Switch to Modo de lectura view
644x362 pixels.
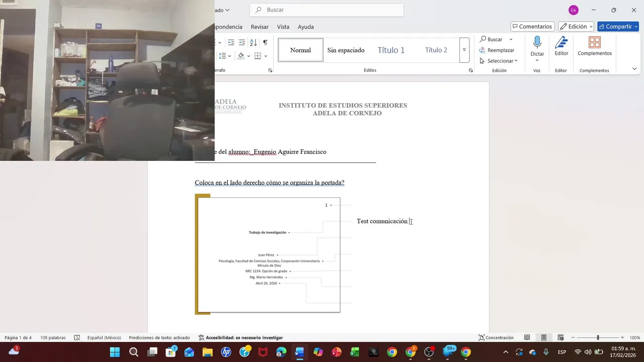[527, 338]
